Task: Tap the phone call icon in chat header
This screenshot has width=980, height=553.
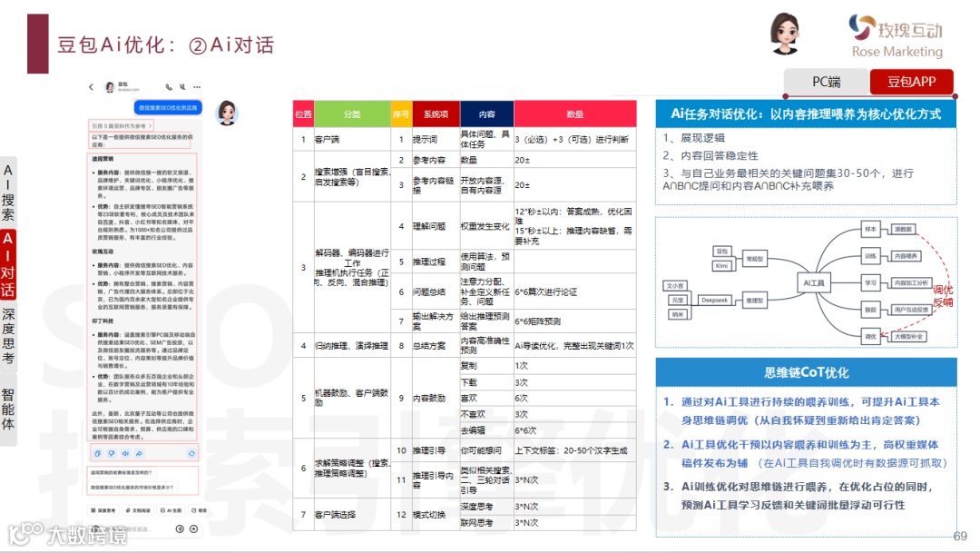Action: [x=169, y=87]
